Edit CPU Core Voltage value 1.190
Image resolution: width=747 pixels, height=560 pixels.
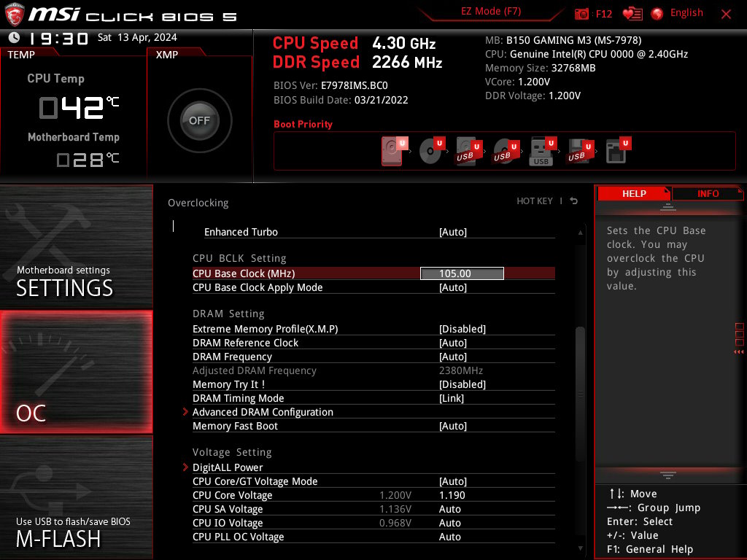pyautogui.click(x=452, y=495)
